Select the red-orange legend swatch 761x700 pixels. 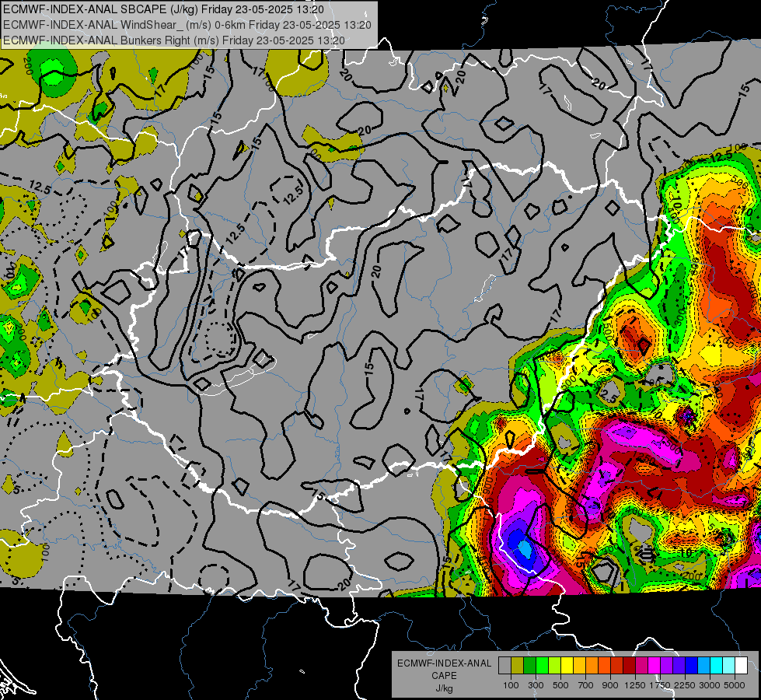pos(604,666)
